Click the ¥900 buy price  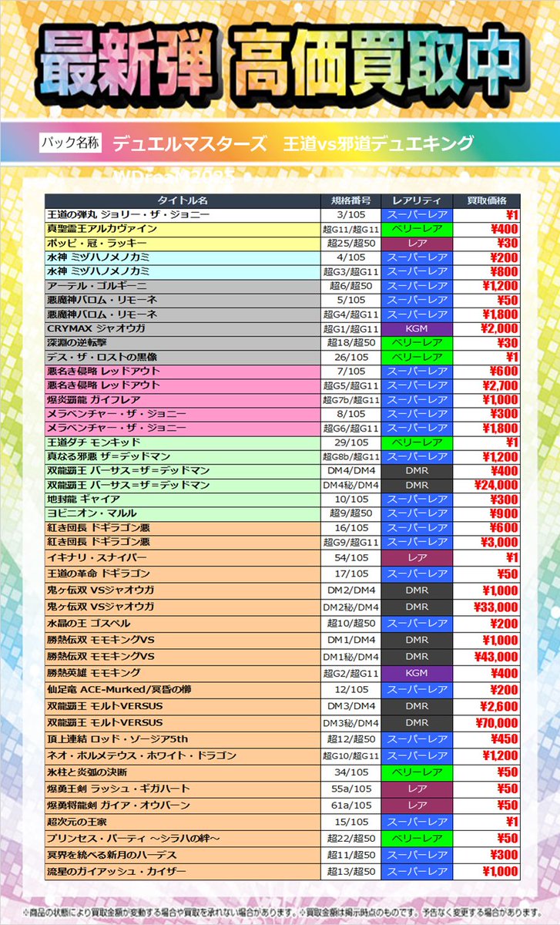504,513
